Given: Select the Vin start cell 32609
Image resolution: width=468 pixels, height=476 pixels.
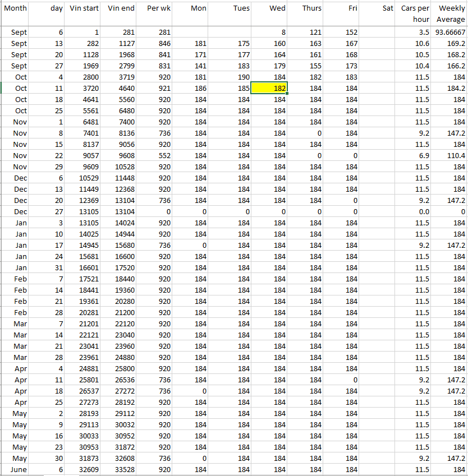Looking at the screenshot, I should 84,469.
